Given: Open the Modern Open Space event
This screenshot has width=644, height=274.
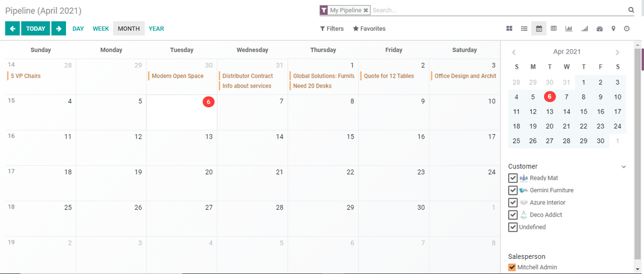Looking at the screenshot, I should coord(177,76).
